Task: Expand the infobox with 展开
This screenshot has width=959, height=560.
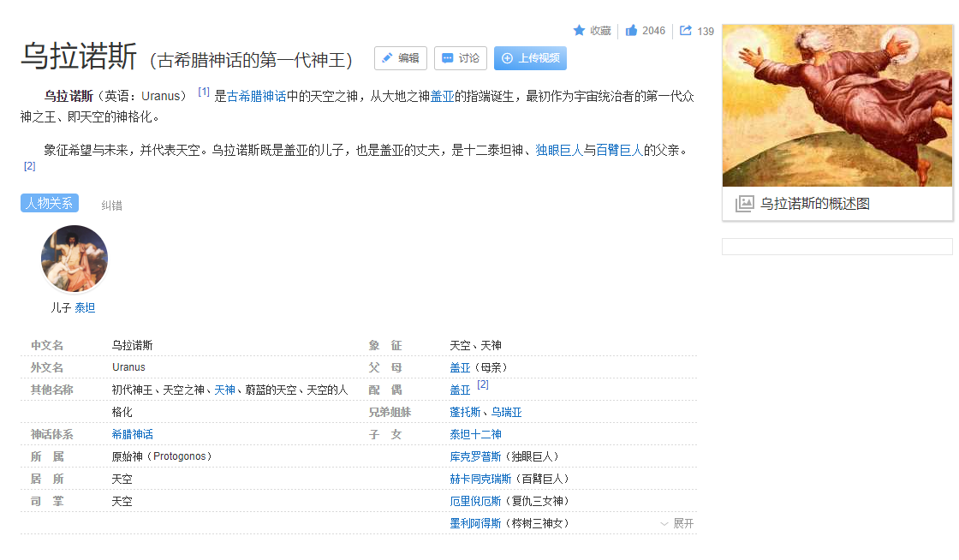Action: coord(677,523)
